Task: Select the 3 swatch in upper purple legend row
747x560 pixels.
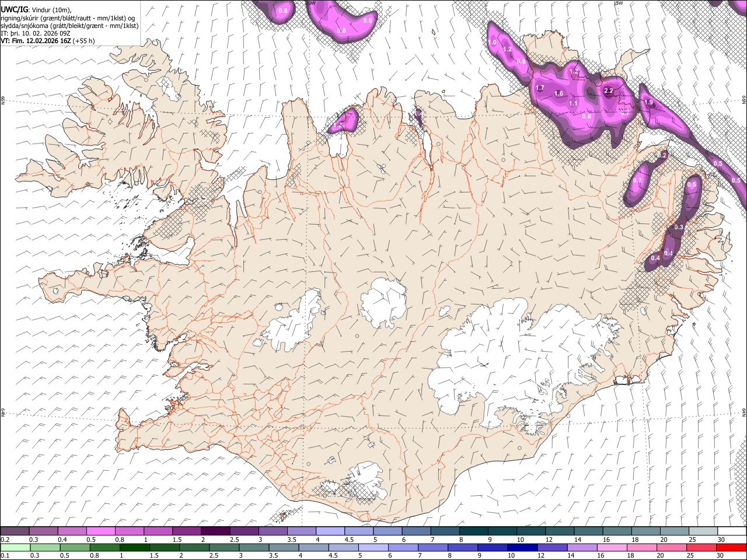Action: 273,531
